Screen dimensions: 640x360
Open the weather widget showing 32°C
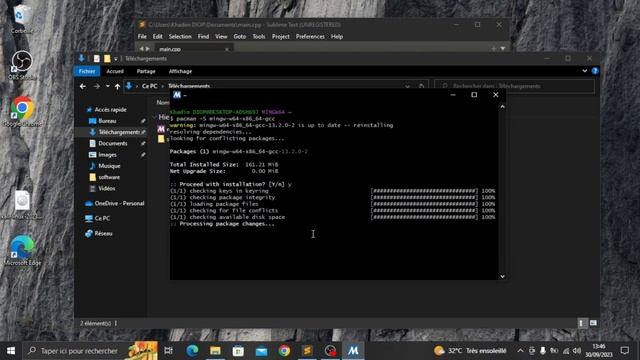470,351
